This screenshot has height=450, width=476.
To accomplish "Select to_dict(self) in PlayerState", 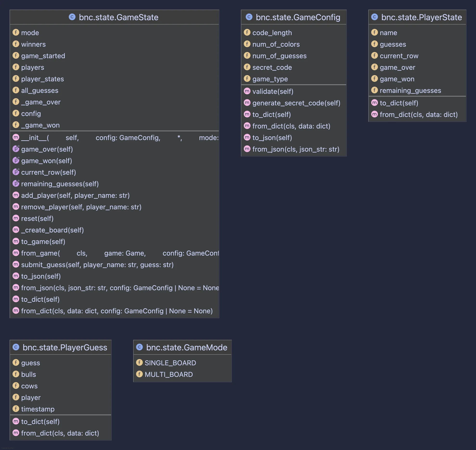I will [399, 103].
